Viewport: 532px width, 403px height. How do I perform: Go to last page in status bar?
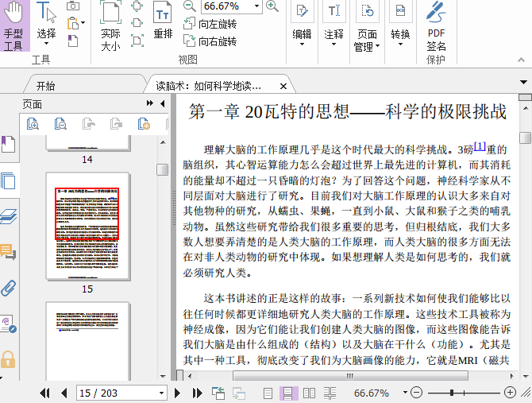[x=196, y=393]
